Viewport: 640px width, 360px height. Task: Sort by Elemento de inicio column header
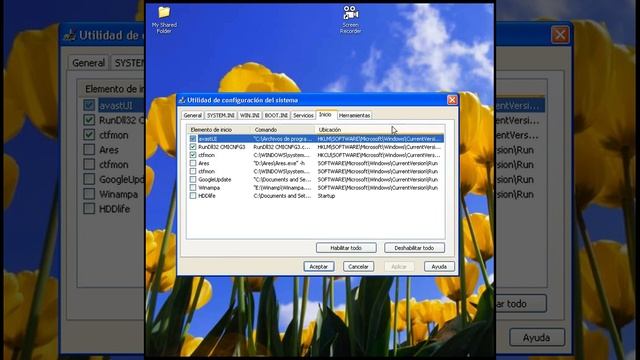click(x=219, y=130)
